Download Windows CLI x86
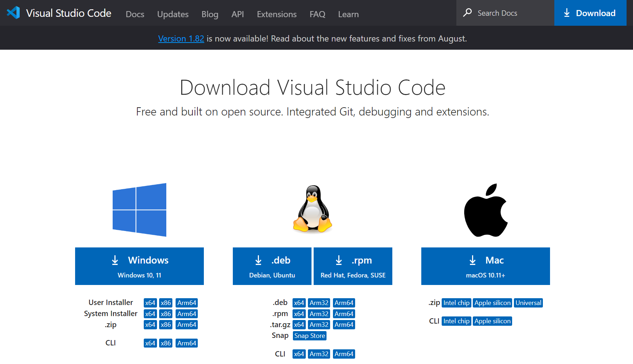 (166, 343)
